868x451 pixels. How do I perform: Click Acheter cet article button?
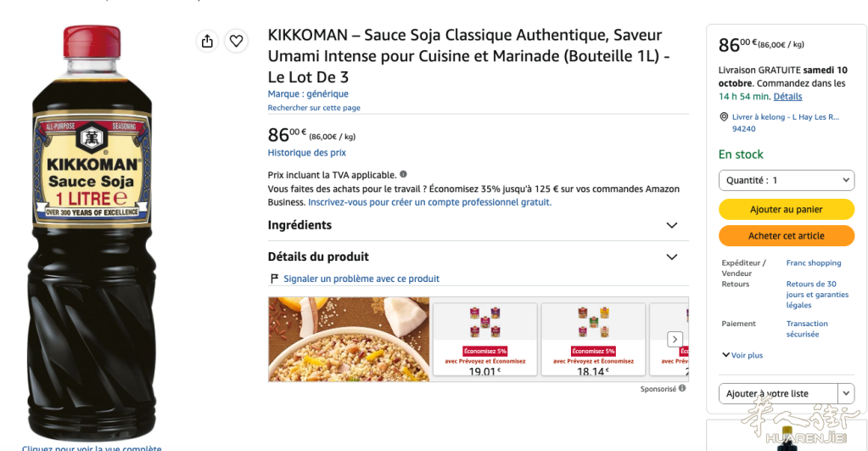coord(787,236)
